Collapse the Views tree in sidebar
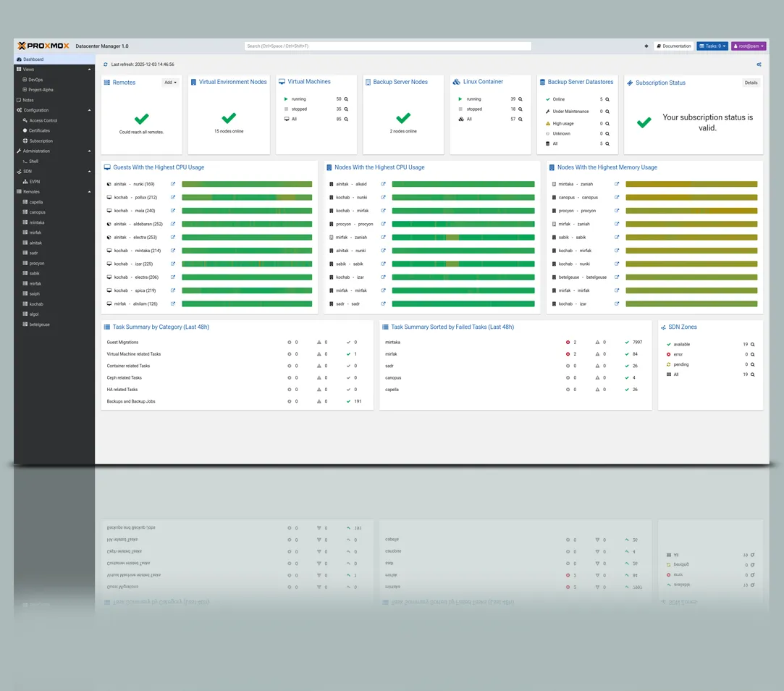 [x=90, y=70]
